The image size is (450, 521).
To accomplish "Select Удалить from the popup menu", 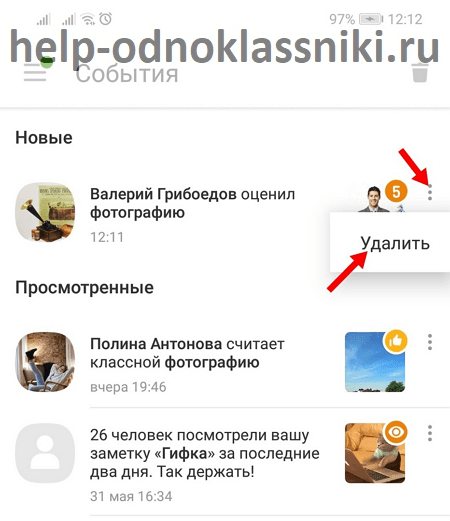I will (x=395, y=243).
